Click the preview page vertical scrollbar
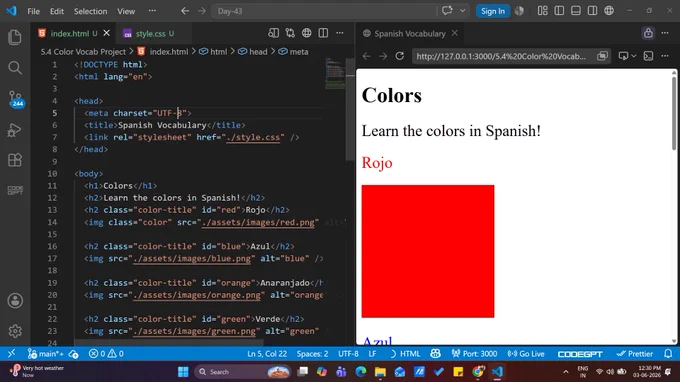The image size is (680, 382). (x=673, y=113)
